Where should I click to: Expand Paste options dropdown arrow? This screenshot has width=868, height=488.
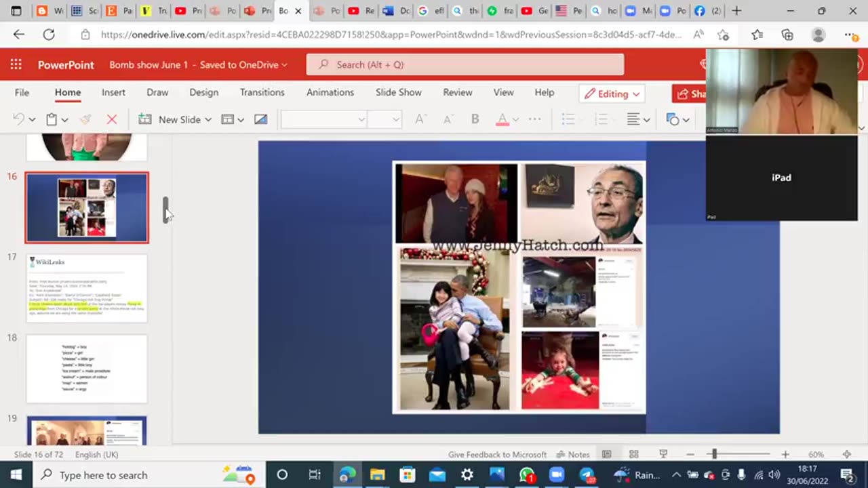click(x=64, y=120)
